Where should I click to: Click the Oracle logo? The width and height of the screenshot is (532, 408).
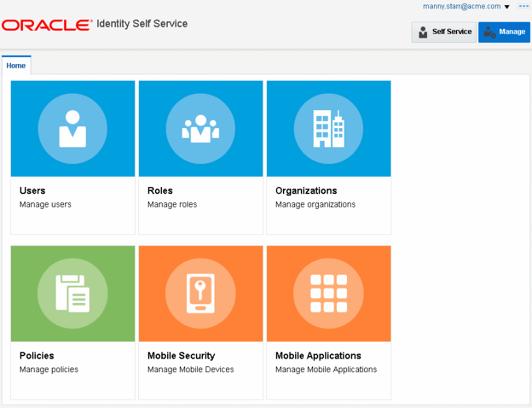click(x=47, y=25)
